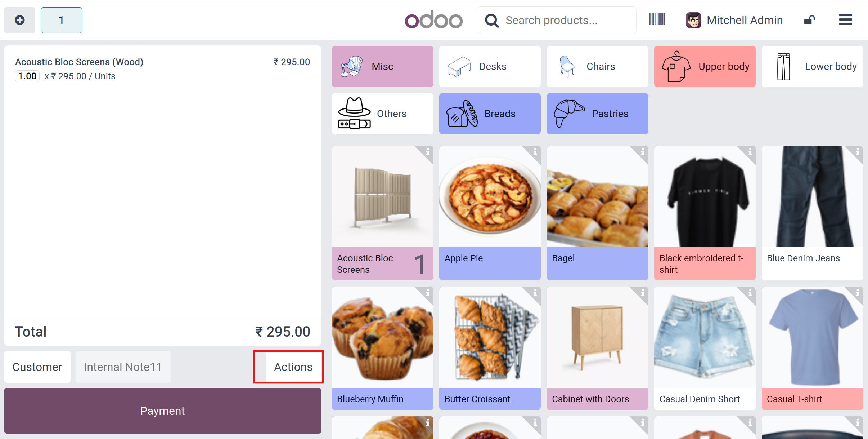Show info for Blue Denim Jeans
Image resolution: width=868 pixels, height=439 pixels.
(857, 152)
